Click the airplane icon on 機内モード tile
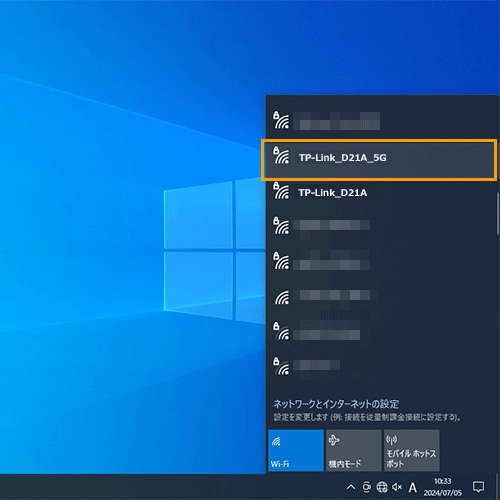 [x=334, y=440]
